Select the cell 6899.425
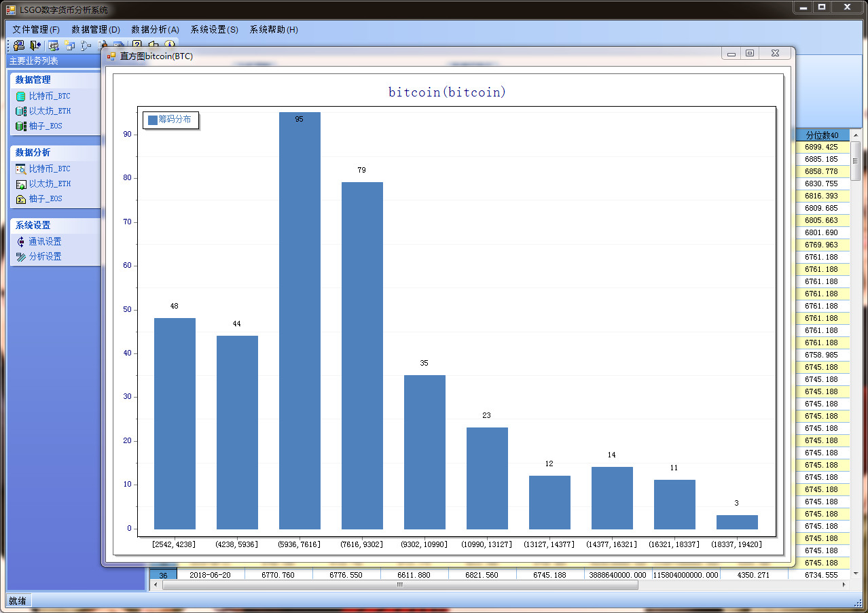The width and height of the screenshot is (868, 613). [822, 147]
